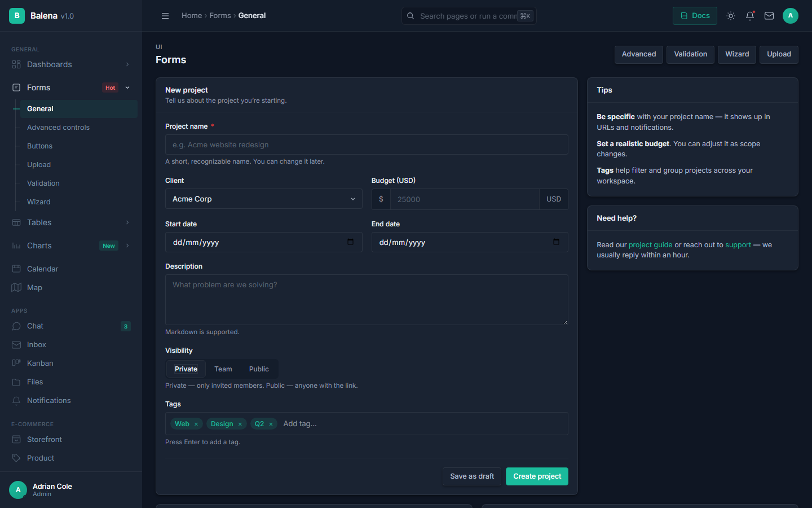Click the Validation button at the top right
This screenshot has height=508, width=812.
point(691,54)
